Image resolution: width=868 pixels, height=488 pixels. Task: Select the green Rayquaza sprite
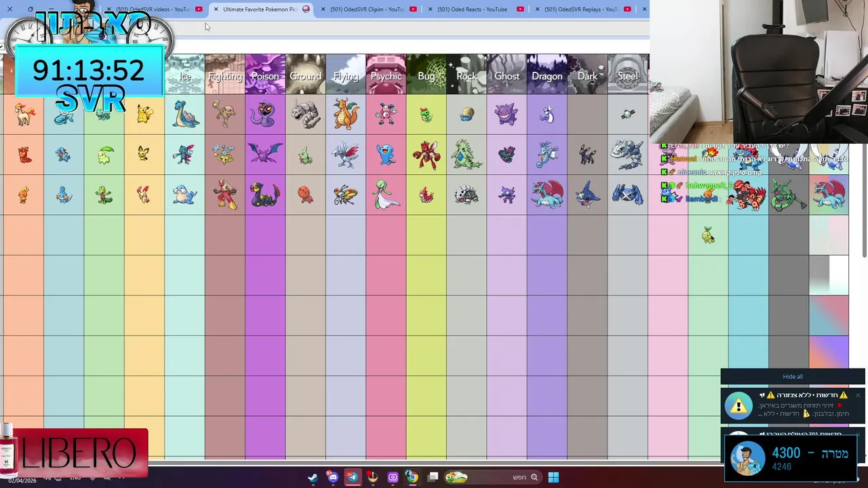coord(788,195)
